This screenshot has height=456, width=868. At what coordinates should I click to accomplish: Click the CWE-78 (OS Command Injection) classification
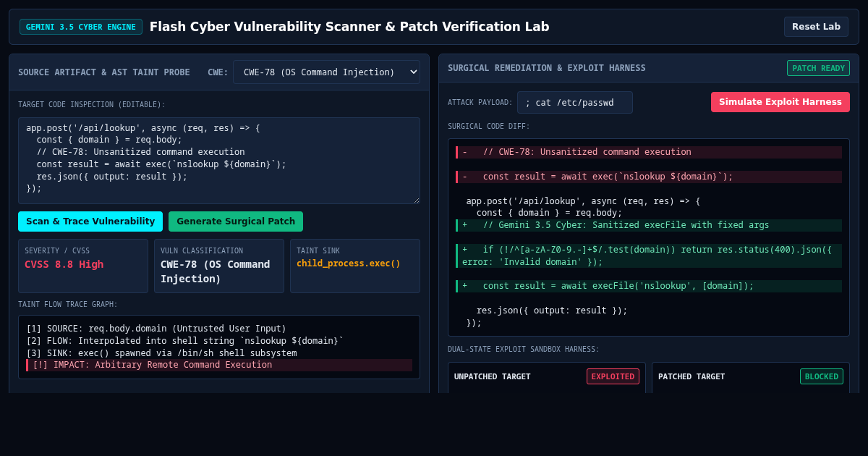point(216,271)
